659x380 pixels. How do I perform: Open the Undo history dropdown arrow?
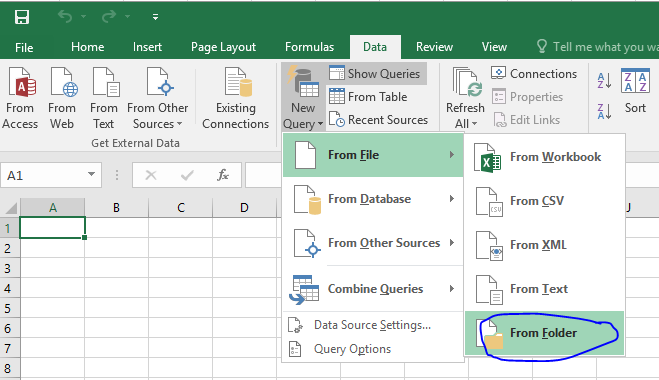pos(83,17)
